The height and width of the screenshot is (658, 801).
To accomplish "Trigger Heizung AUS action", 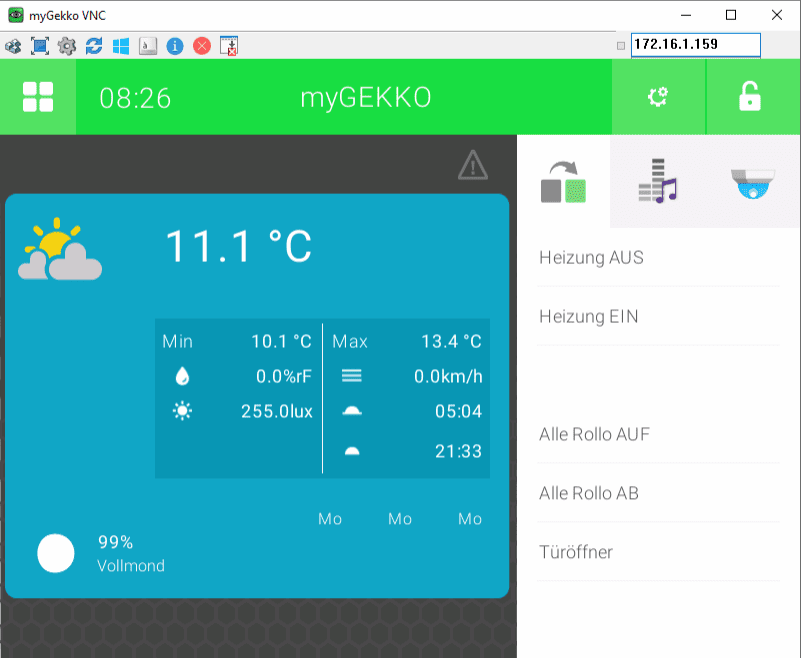I will point(658,257).
